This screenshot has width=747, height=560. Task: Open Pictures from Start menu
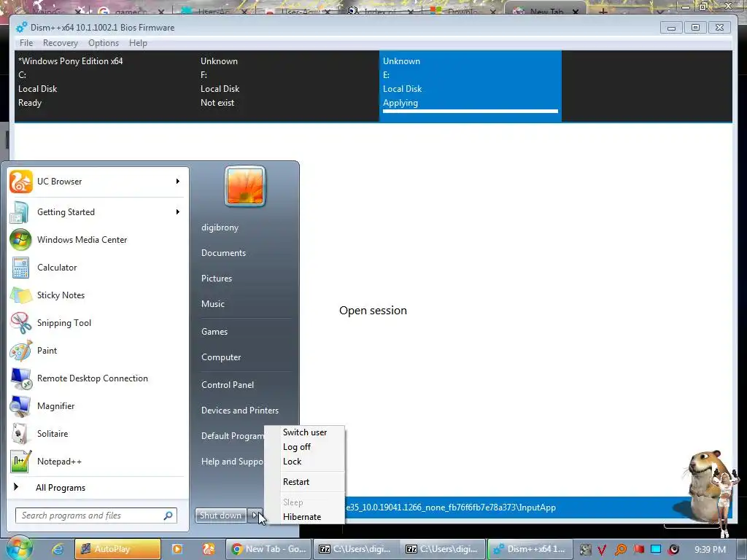tap(217, 279)
